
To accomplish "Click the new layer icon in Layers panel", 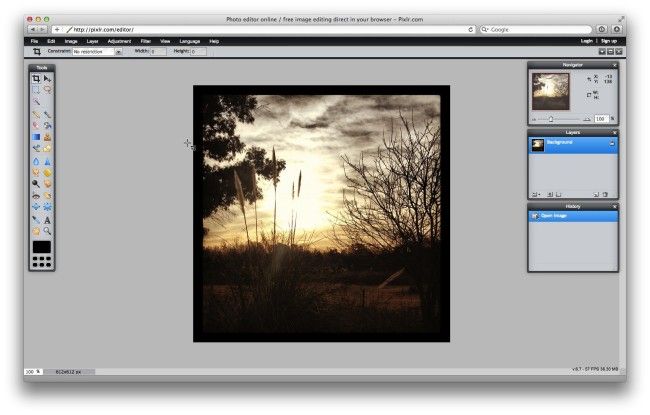I will click(596, 194).
